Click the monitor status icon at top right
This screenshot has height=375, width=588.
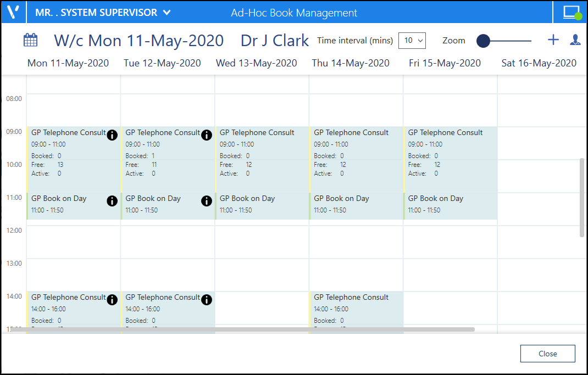coord(572,12)
